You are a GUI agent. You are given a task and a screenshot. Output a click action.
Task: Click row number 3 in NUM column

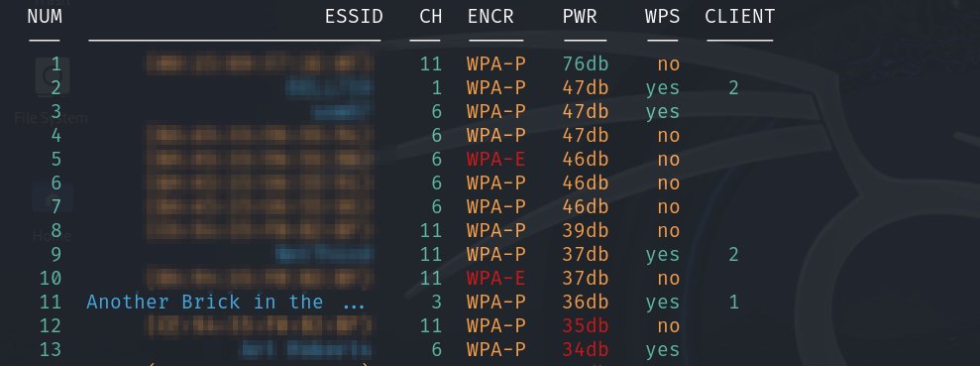point(56,112)
